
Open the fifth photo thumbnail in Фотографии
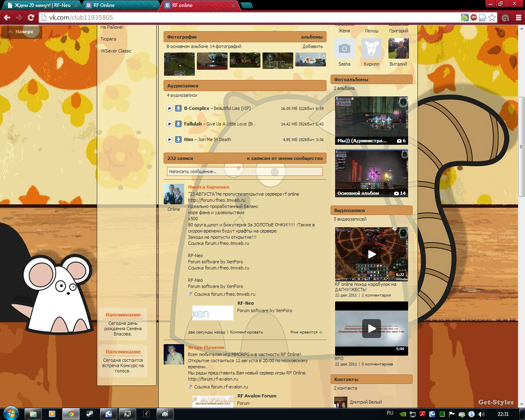(310, 59)
